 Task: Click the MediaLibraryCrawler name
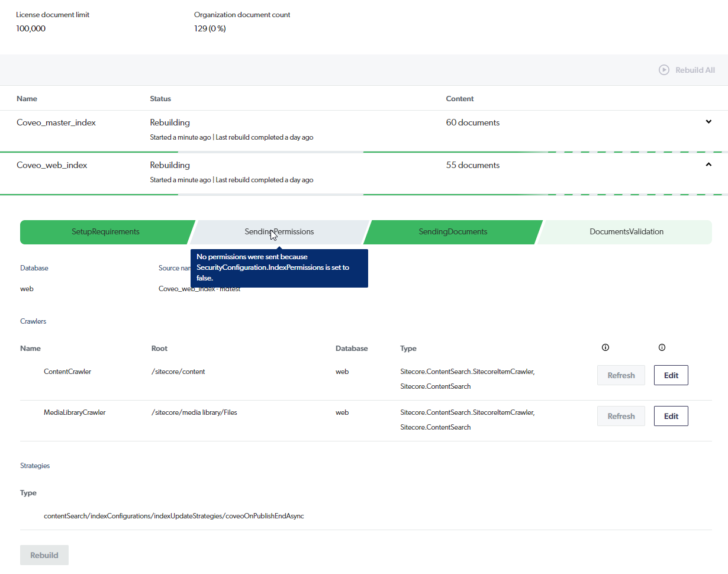[x=75, y=412]
